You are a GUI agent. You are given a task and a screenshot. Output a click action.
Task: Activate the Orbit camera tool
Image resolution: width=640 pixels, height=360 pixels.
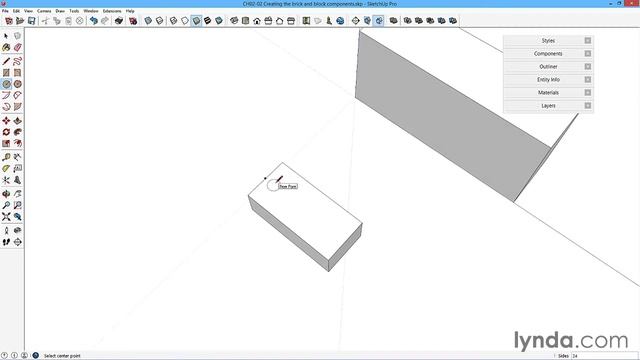pyautogui.click(x=6, y=194)
